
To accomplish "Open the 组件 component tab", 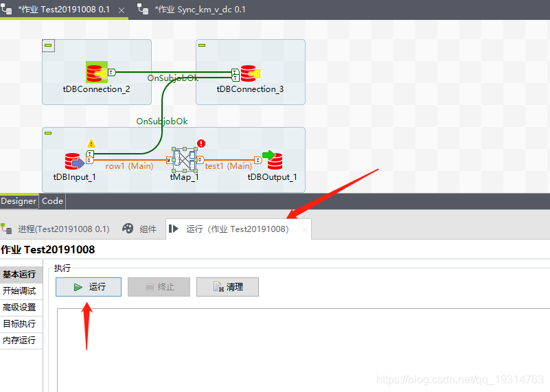I will 139,229.
